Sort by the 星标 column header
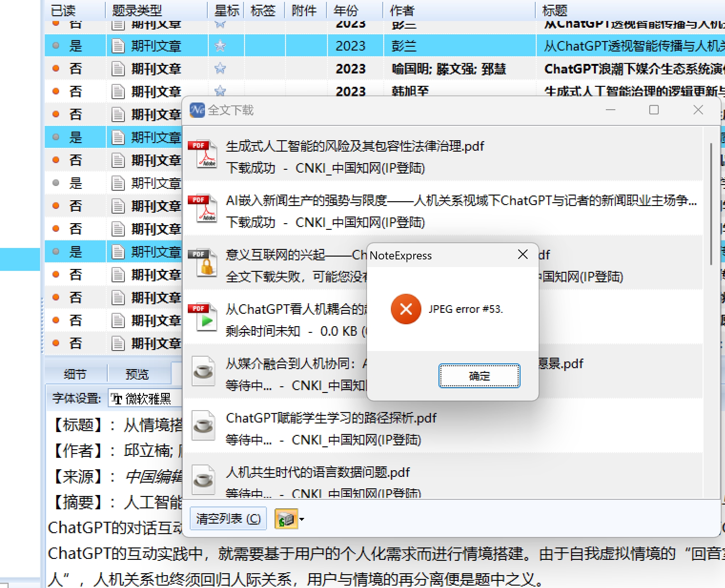Viewport: 725px width, 588px height. [x=226, y=10]
